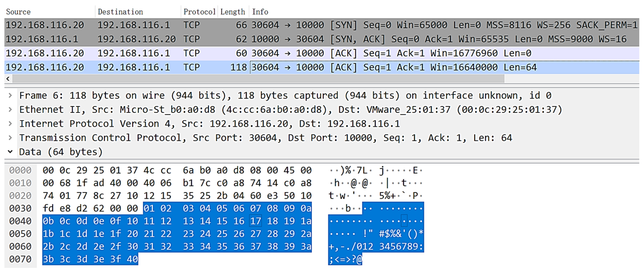This screenshot has width=644, height=273.
Task: Collapse the Data (64 bytes) node
Action: pyautogui.click(x=10, y=152)
